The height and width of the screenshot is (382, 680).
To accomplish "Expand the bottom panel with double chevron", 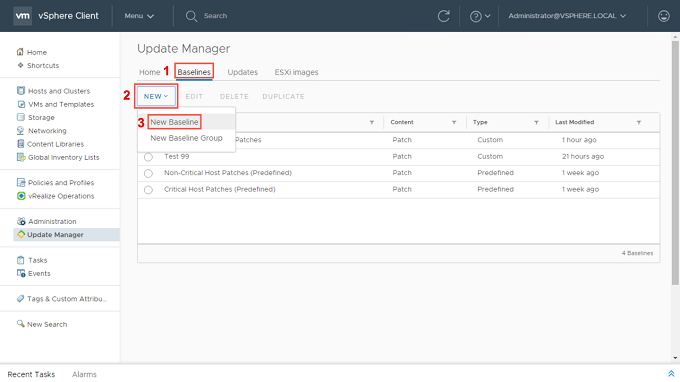I will (x=671, y=374).
